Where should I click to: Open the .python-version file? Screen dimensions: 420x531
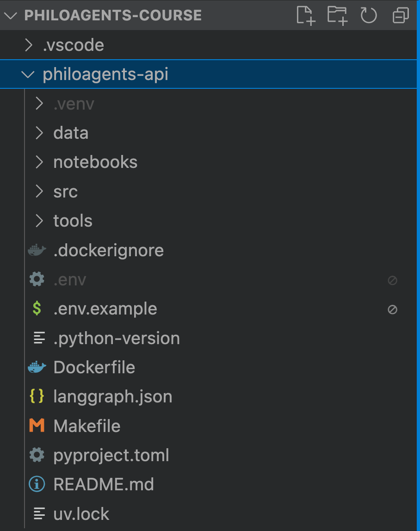pyautogui.click(x=117, y=338)
